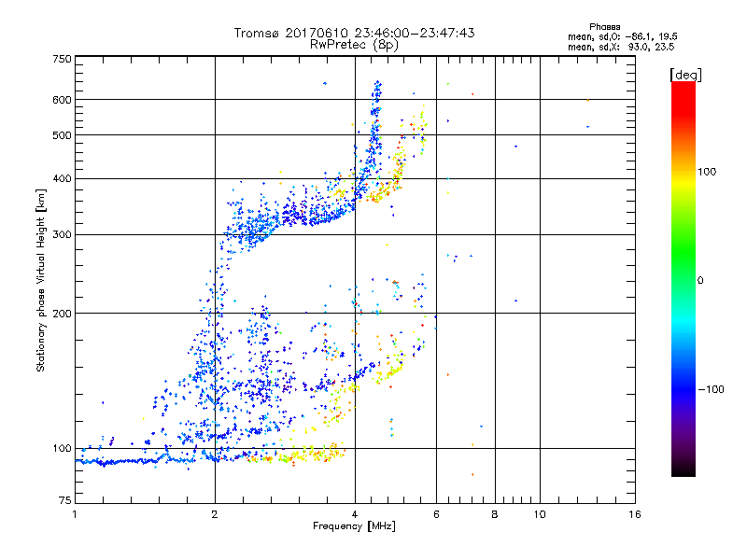The height and width of the screenshot is (560, 747).
Task: Click the y-axis '500' tick label
Action: (62, 135)
